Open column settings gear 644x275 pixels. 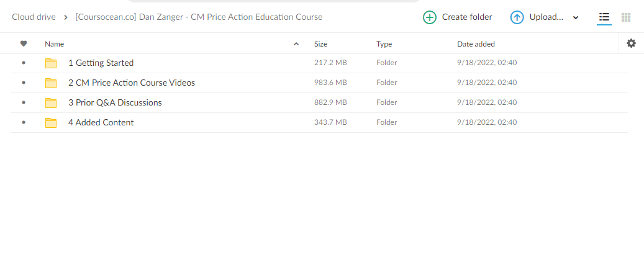coord(631,43)
